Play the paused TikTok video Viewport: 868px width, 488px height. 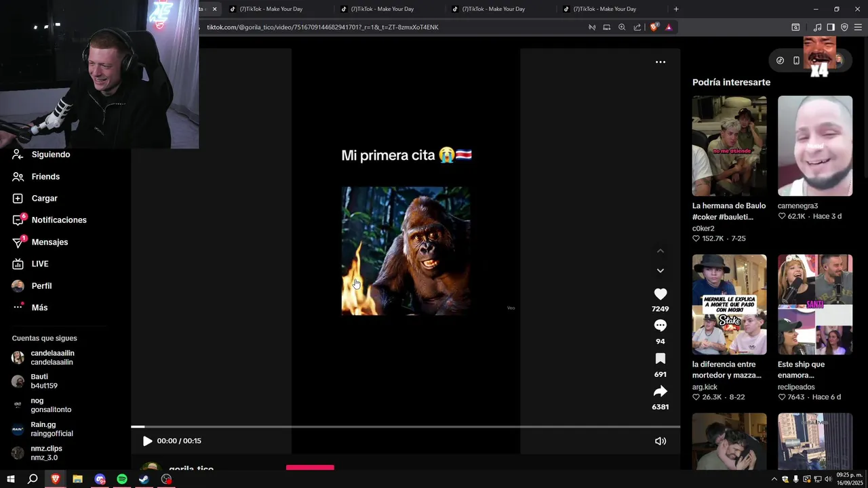147,441
